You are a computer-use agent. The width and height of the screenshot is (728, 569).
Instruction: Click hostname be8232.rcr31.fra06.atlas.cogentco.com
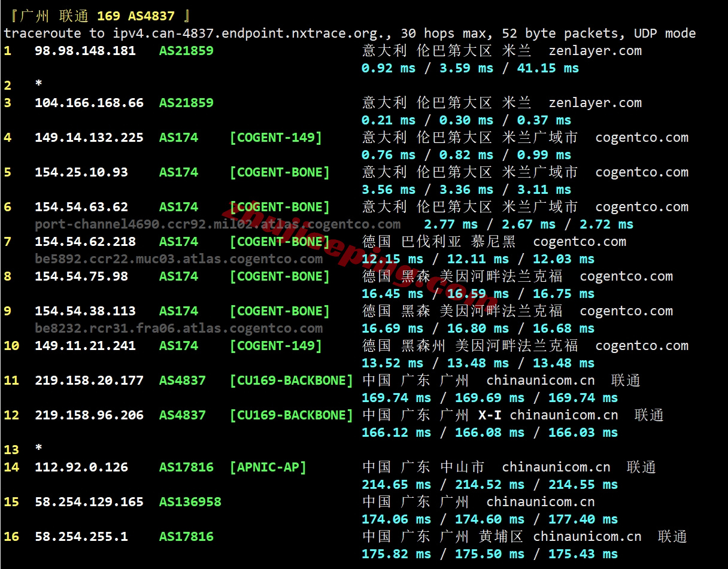click(x=179, y=328)
